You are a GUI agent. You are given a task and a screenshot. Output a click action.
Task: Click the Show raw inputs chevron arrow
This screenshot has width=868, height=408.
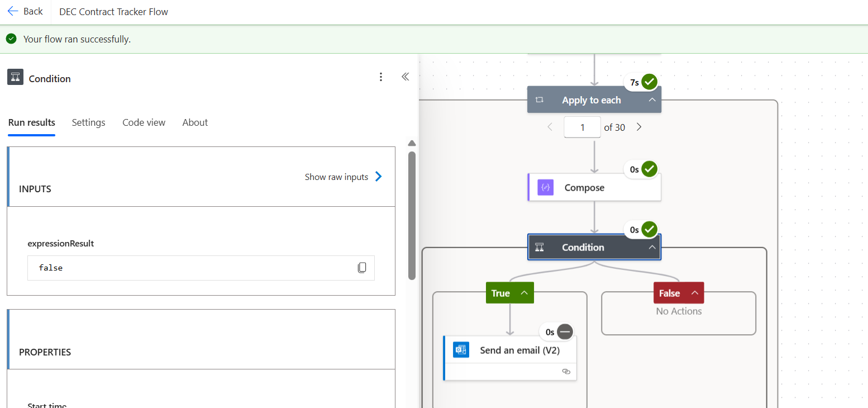378,177
